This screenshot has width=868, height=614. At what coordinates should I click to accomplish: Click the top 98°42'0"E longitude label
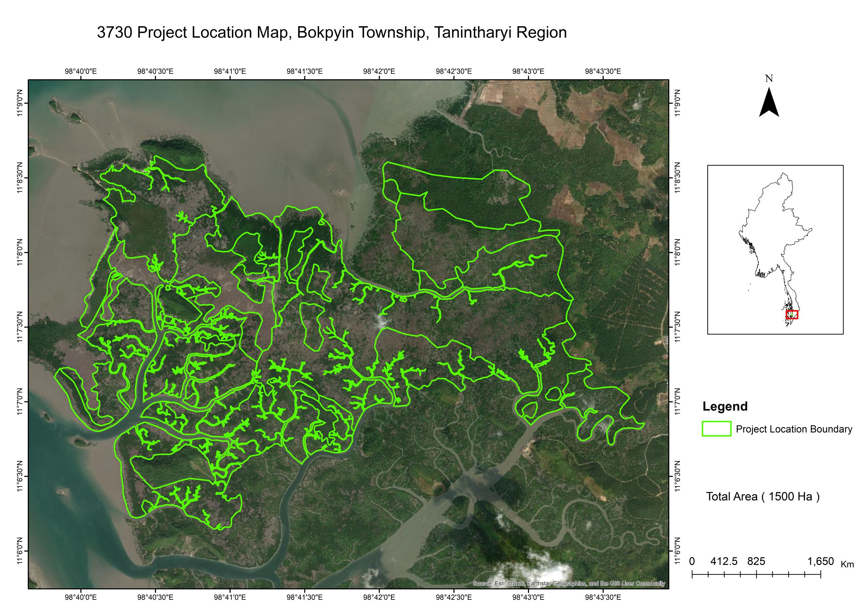(x=379, y=71)
